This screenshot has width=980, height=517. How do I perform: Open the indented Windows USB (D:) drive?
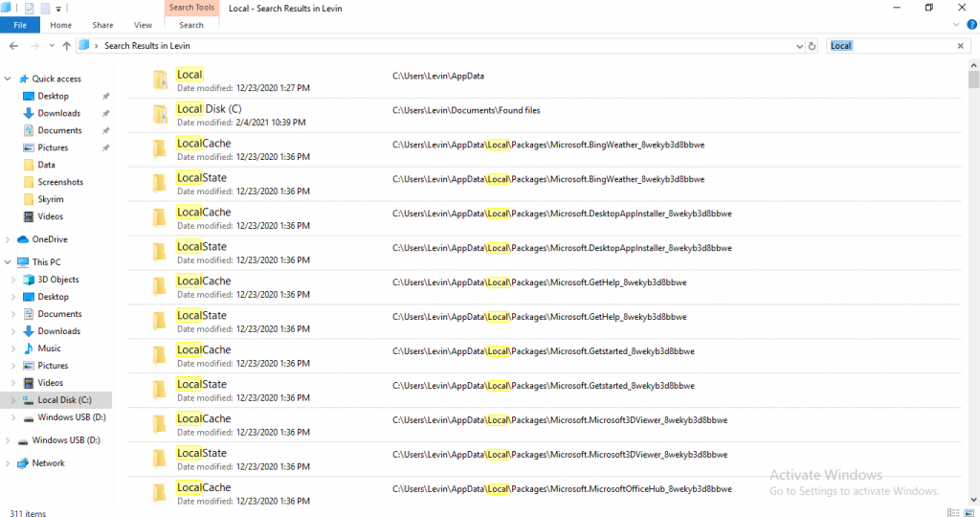coord(71,417)
